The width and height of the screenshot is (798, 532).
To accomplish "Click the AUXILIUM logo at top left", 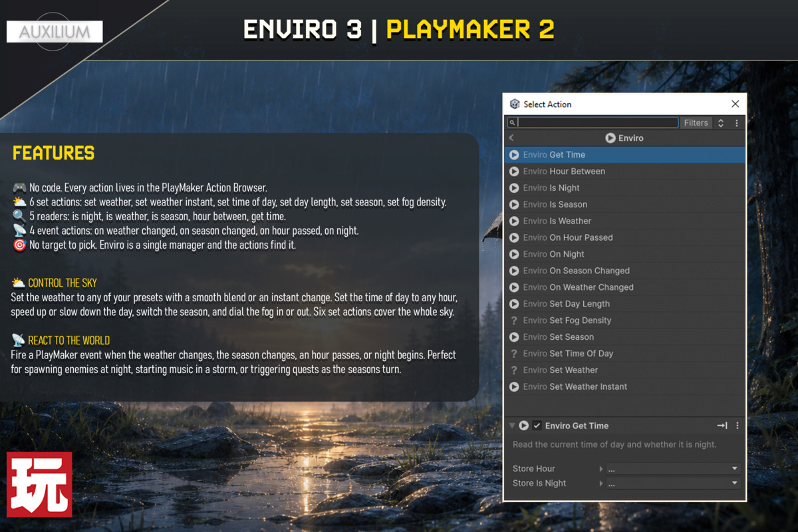I will pos(55,32).
